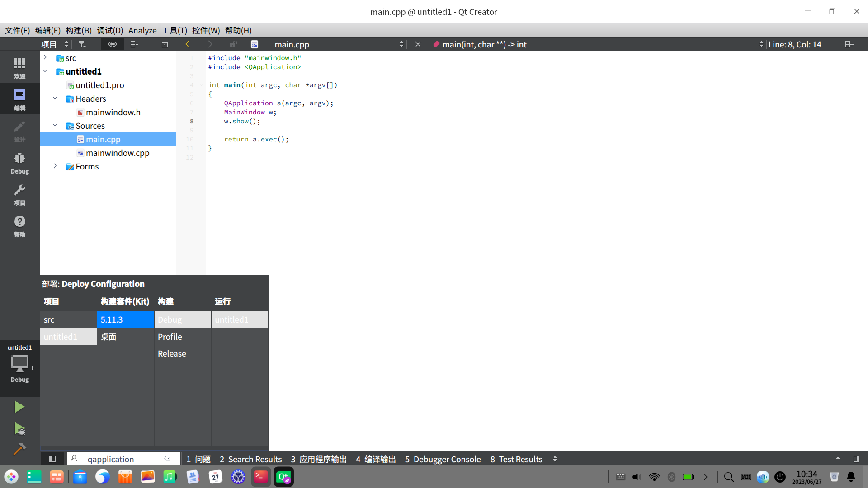Viewport: 868px width, 488px height.
Task: Select the Release build configuration
Action: click(x=172, y=354)
